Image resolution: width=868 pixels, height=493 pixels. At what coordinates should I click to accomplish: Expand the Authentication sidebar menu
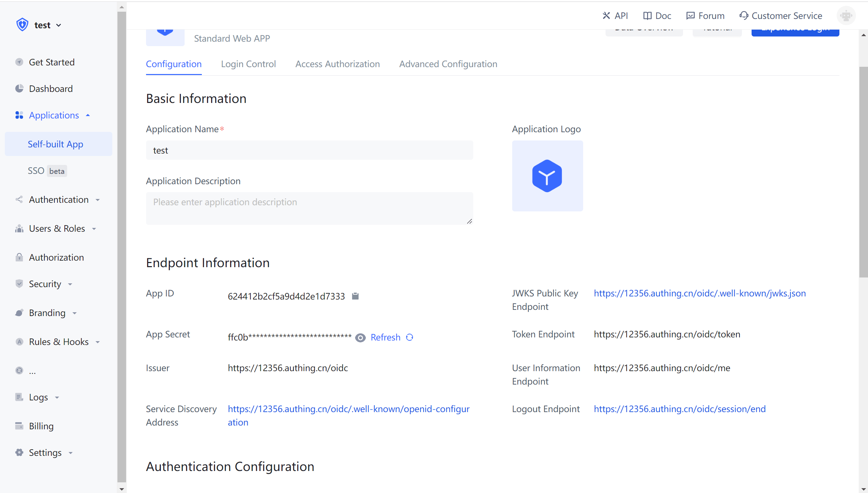tap(59, 200)
